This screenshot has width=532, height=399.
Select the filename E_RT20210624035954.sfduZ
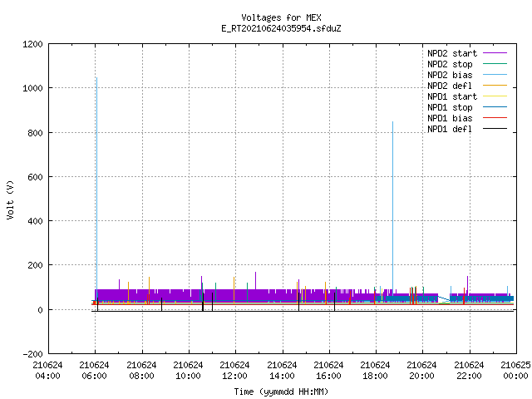click(281, 28)
